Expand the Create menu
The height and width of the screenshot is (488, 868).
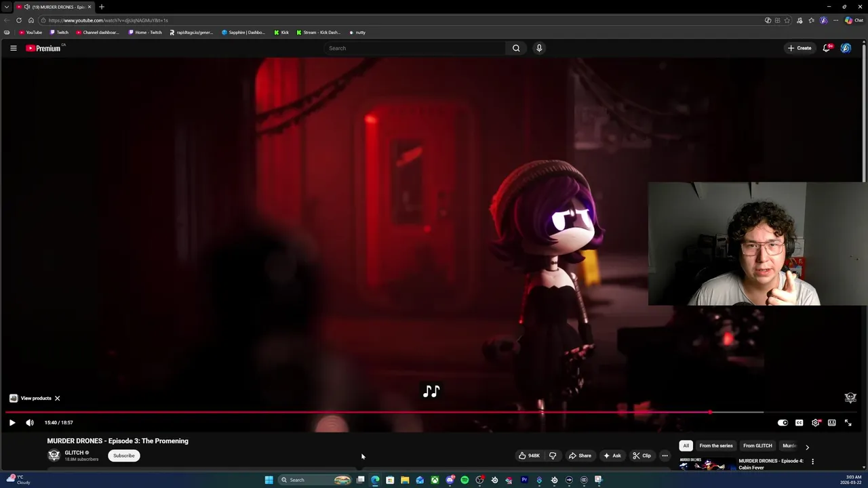[800, 48]
